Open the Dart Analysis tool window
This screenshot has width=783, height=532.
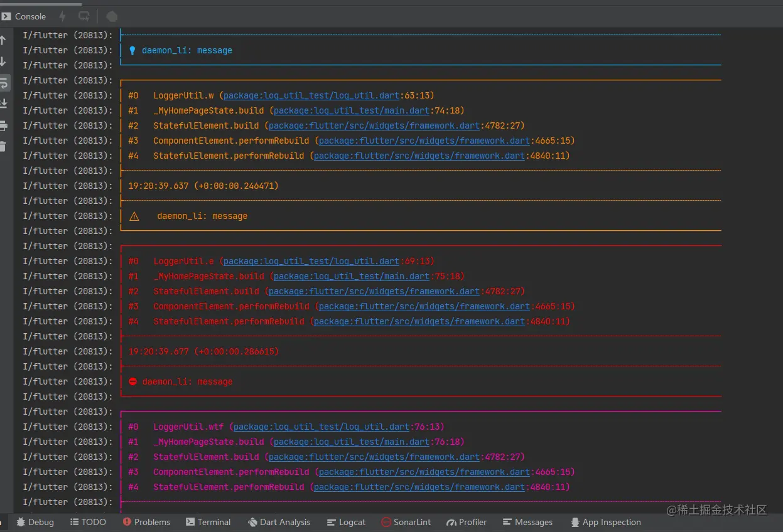[279, 522]
